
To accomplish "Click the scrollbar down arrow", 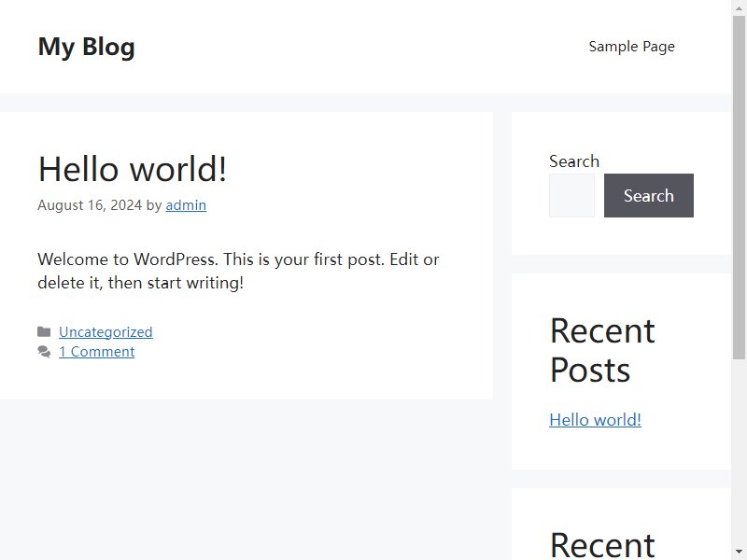I will coord(739,553).
